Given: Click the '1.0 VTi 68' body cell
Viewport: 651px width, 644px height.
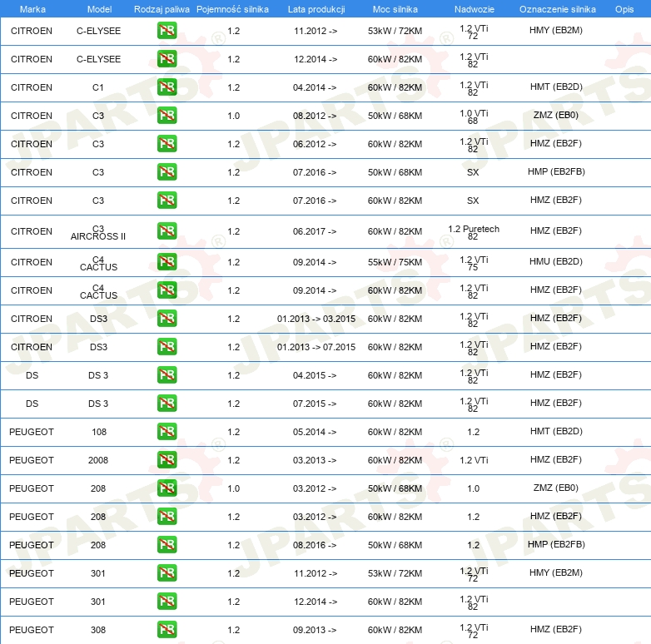Looking at the screenshot, I should point(474,116).
